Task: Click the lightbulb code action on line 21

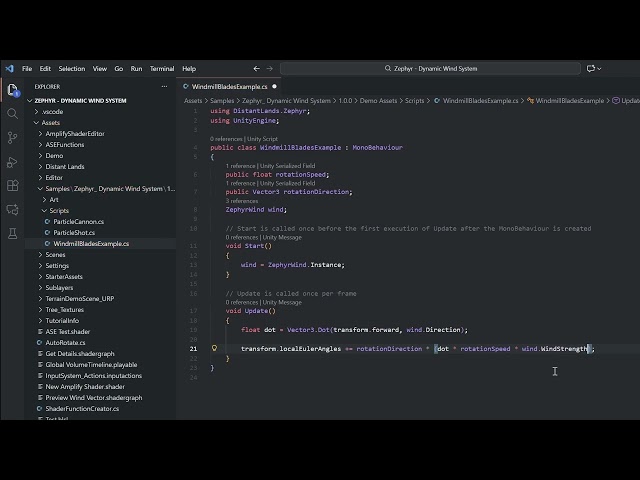Action: coord(214,348)
